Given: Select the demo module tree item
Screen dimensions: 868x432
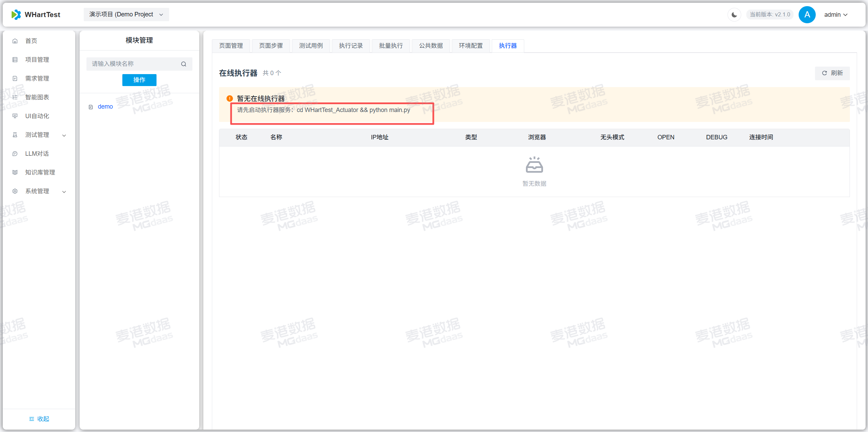Looking at the screenshot, I should (105, 107).
